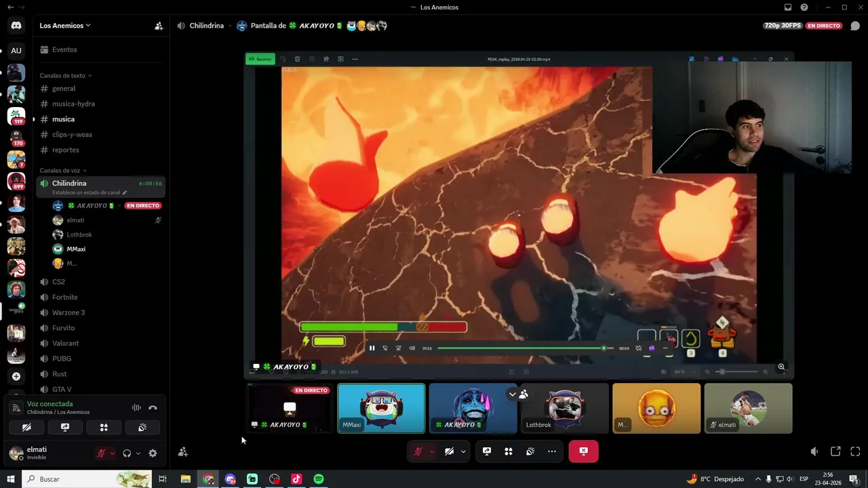Invite members icon beside Los Anemicos
868x488 pixels.
(x=159, y=26)
